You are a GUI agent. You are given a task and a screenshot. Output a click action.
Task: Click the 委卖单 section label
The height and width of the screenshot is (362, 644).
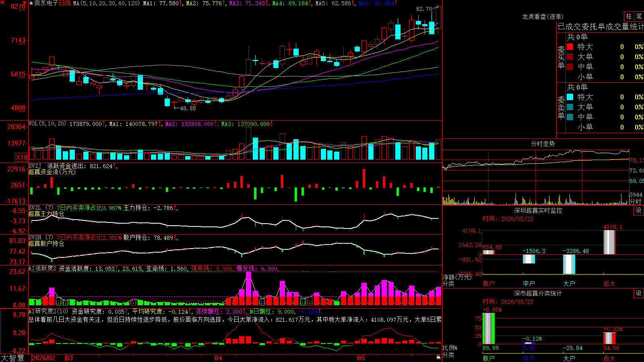pyautogui.click(x=561, y=107)
